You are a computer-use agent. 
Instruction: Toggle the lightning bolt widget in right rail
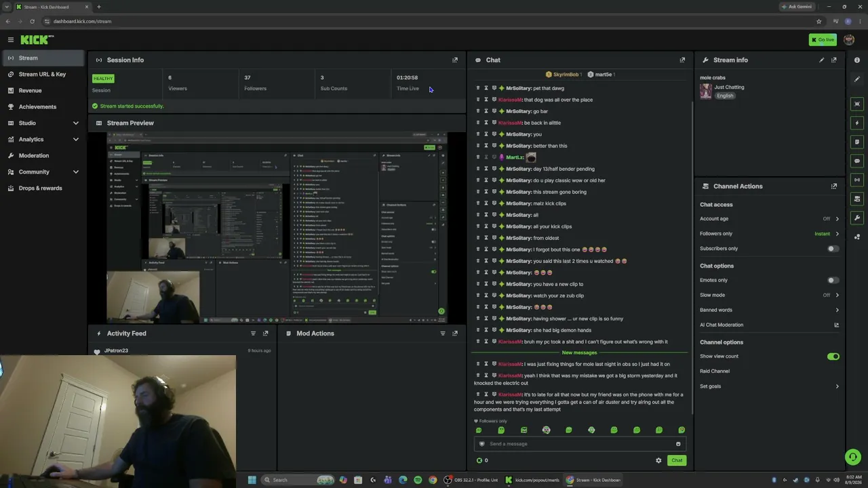pyautogui.click(x=857, y=123)
